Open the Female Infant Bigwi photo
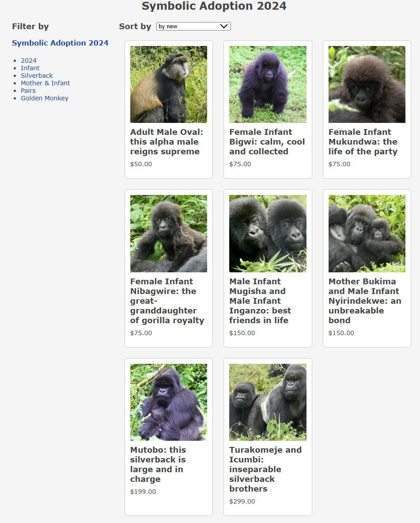This screenshot has height=523, width=420. tap(268, 84)
